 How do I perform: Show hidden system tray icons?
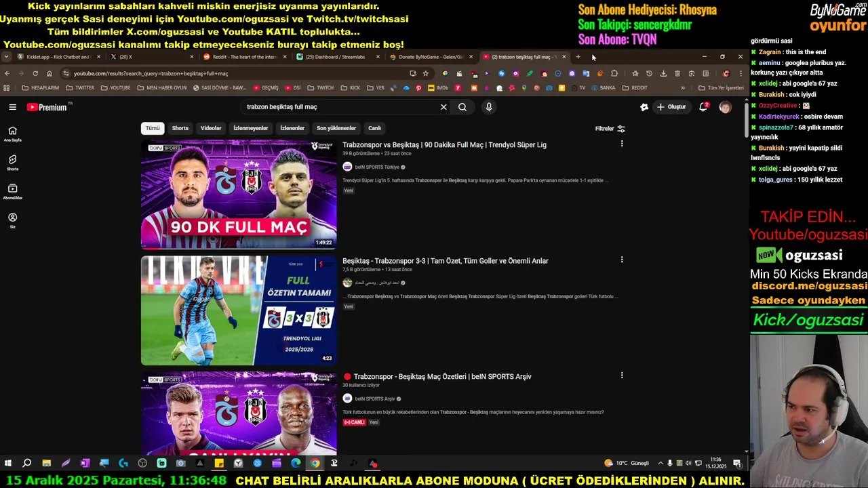(660, 464)
